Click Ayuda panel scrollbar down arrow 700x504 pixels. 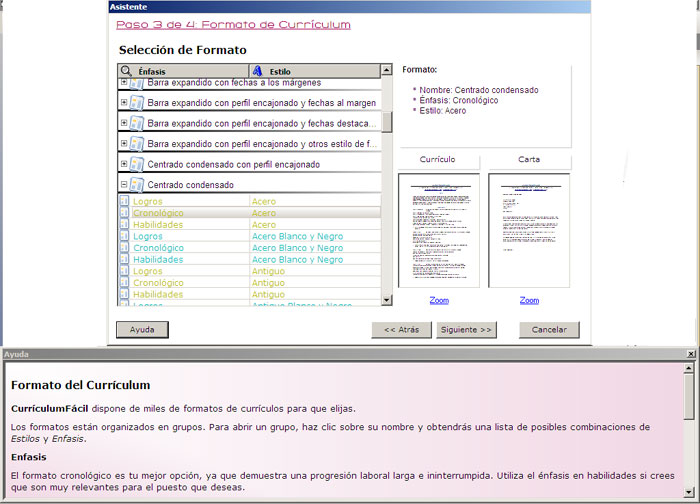[689, 492]
